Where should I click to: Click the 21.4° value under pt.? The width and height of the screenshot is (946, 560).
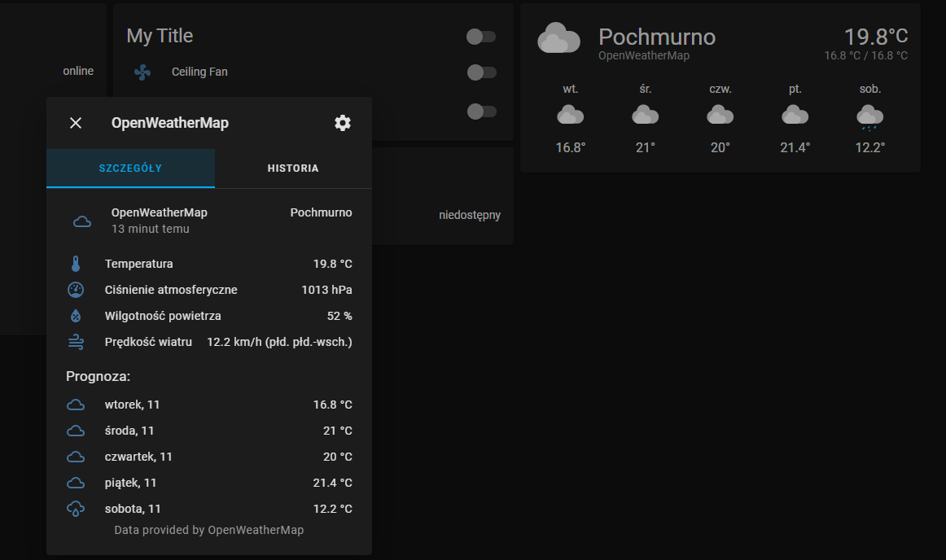tap(795, 148)
